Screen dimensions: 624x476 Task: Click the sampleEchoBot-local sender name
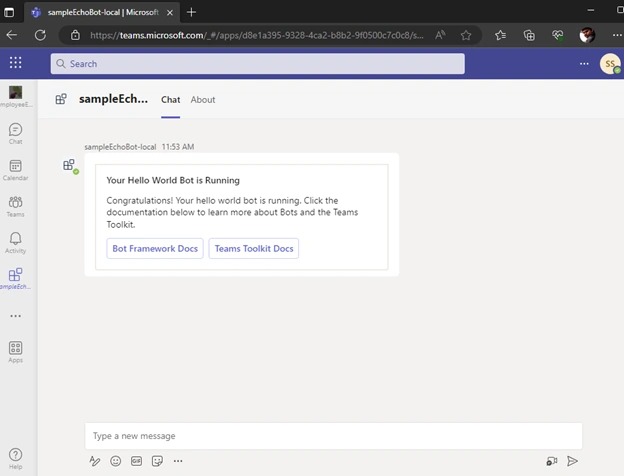coord(120,147)
